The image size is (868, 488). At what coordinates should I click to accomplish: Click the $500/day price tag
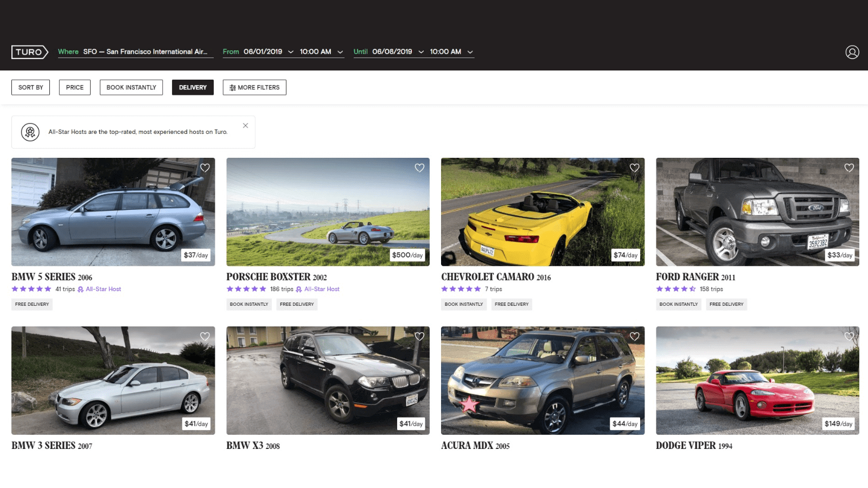pos(407,255)
